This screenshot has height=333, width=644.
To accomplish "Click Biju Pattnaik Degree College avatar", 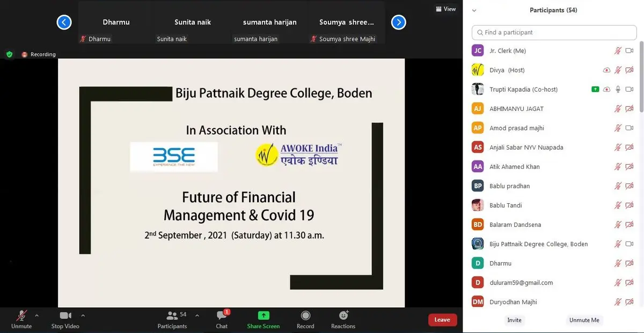I will [478, 244].
